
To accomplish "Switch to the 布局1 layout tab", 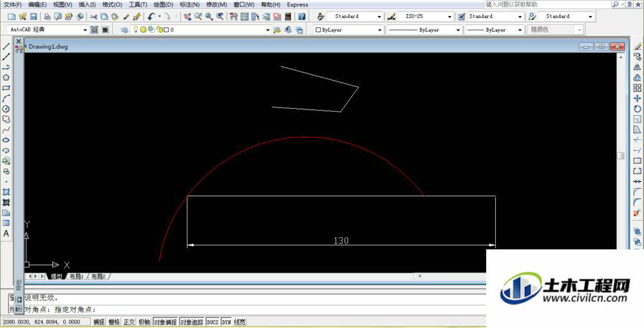I will click(77, 276).
